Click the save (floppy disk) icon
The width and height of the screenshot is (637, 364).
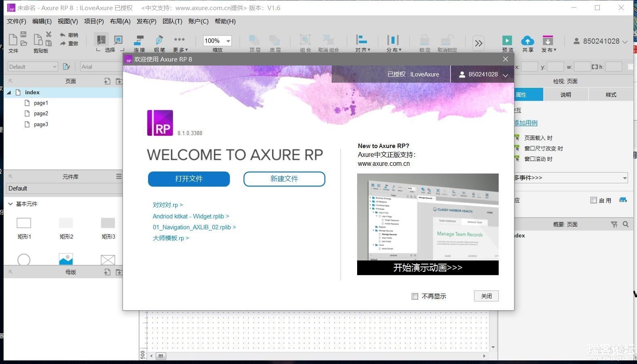pos(23,34)
